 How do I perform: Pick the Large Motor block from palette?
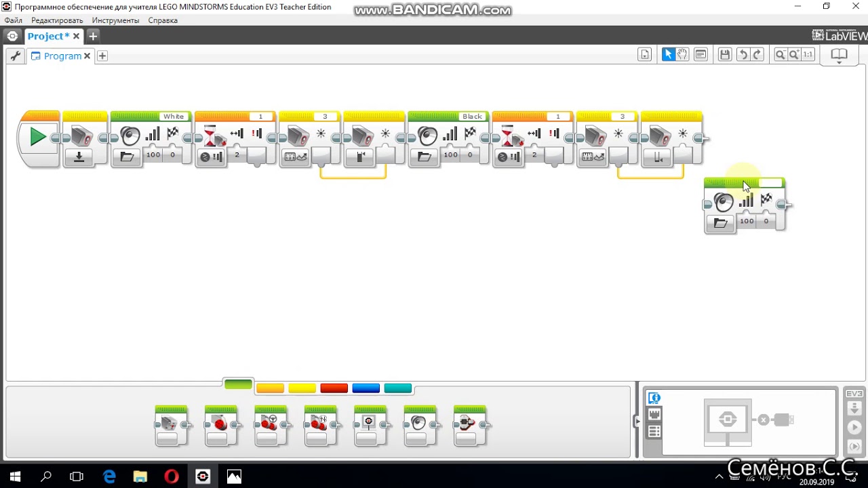221,426
